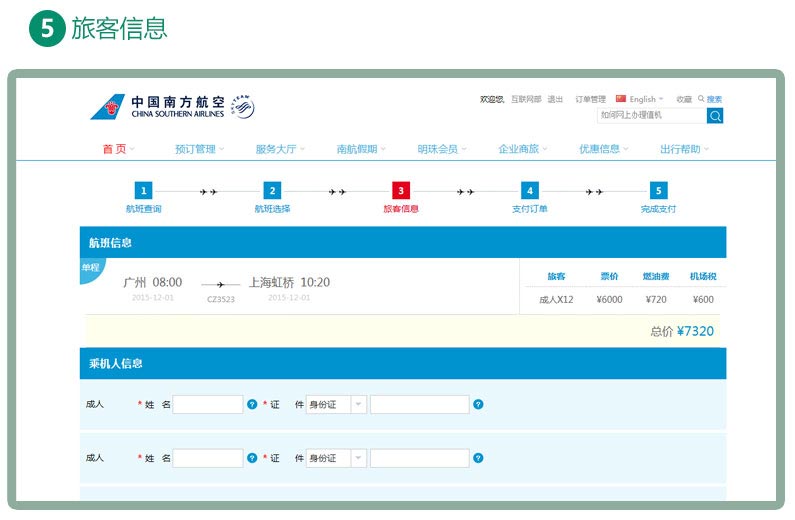The image size is (795, 520).
Task: Open the 出行帮助 menu
Action: tap(684, 149)
